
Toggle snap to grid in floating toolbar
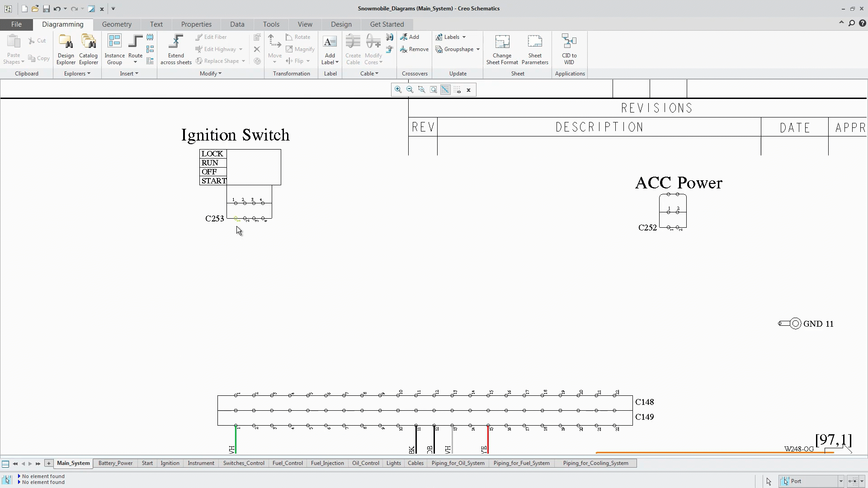click(445, 89)
